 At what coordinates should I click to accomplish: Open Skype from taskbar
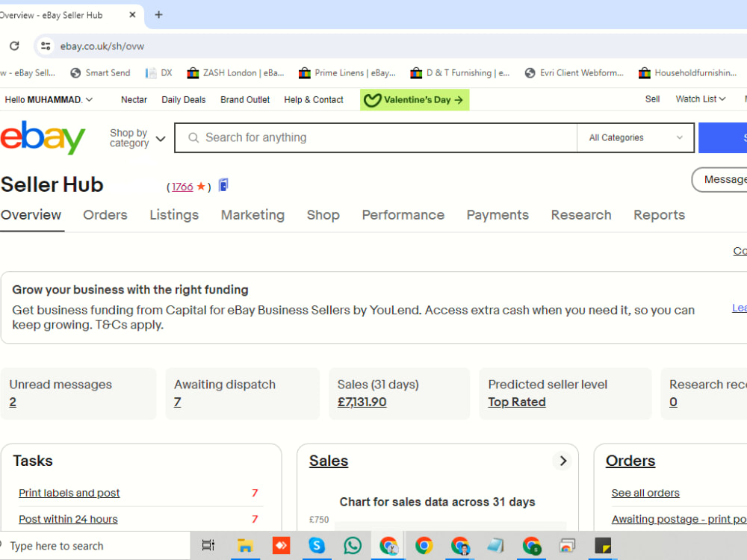pyautogui.click(x=317, y=545)
